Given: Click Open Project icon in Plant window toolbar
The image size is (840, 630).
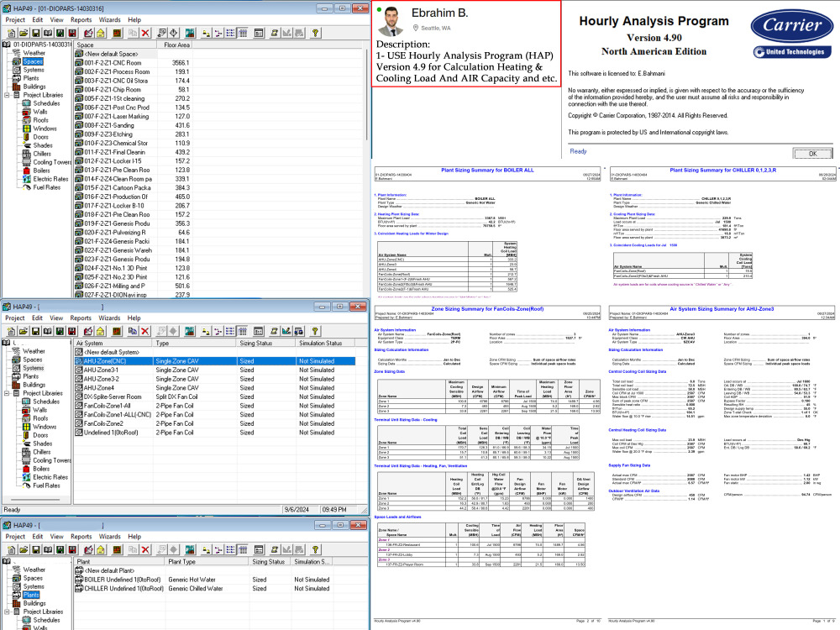Looking at the screenshot, I should [x=24, y=549].
